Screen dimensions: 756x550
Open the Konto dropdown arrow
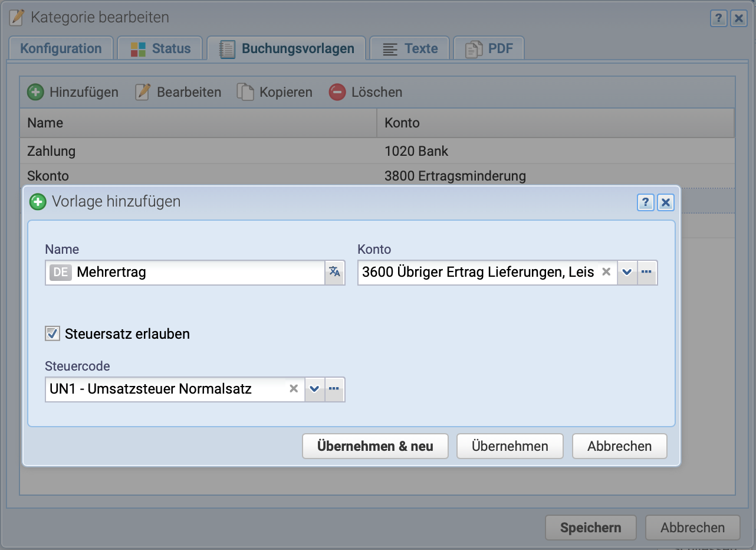coord(627,272)
